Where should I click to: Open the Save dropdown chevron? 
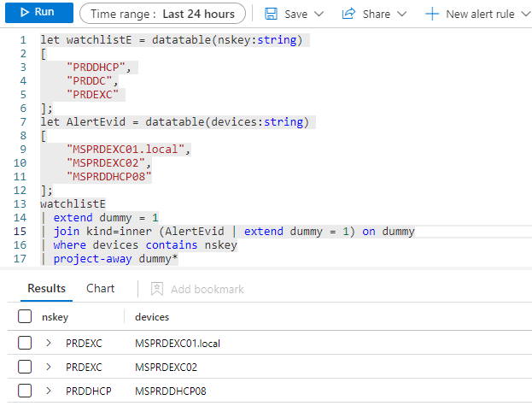(319, 15)
